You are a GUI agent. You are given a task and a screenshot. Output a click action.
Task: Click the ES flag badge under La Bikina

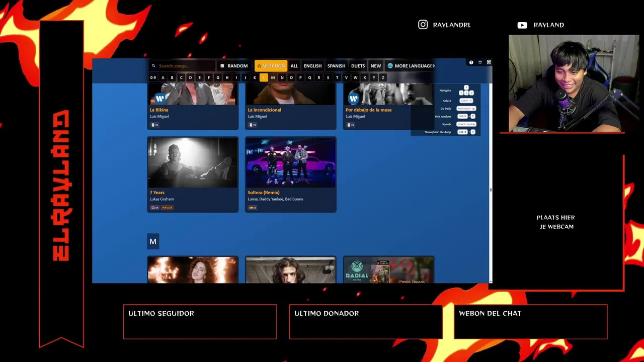[155, 125]
